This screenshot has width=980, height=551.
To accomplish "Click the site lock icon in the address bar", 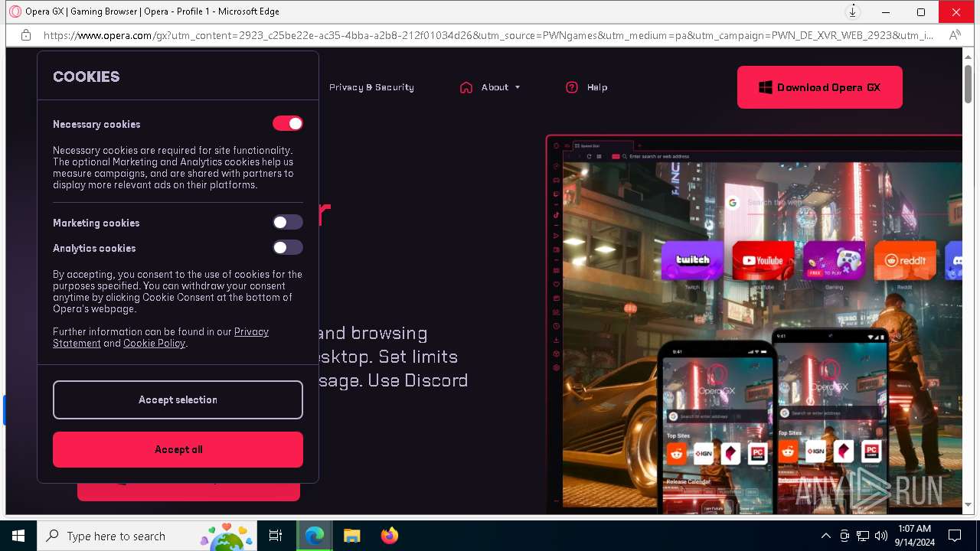I will click(x=26, y=35).
